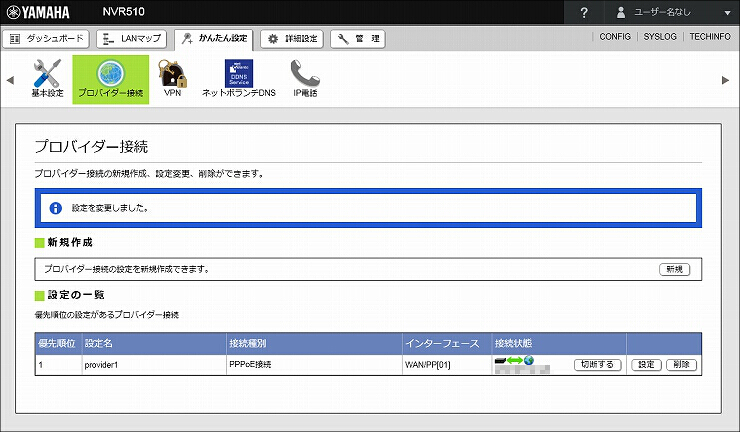Click 設定 button for provider1

[x=646, y=364]
